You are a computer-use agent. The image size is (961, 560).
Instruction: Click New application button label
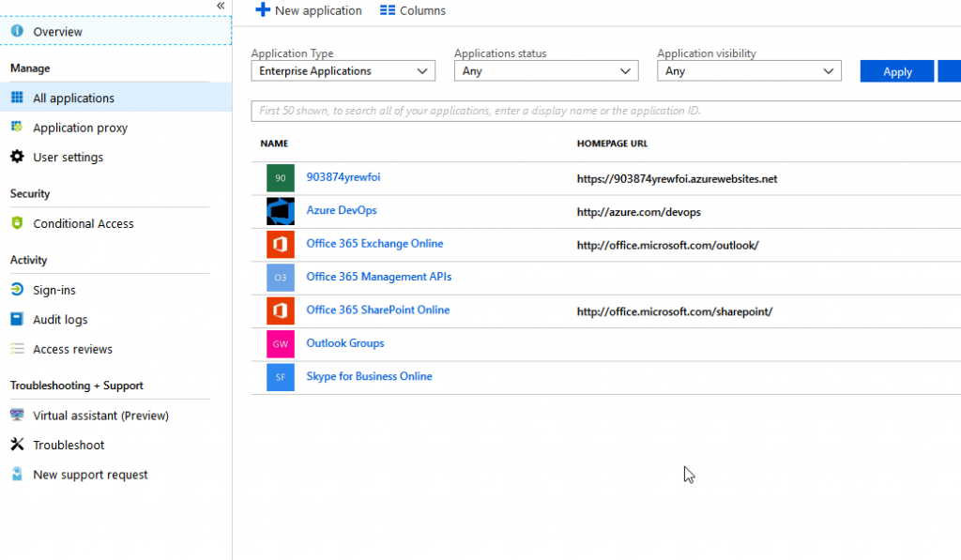318,10
